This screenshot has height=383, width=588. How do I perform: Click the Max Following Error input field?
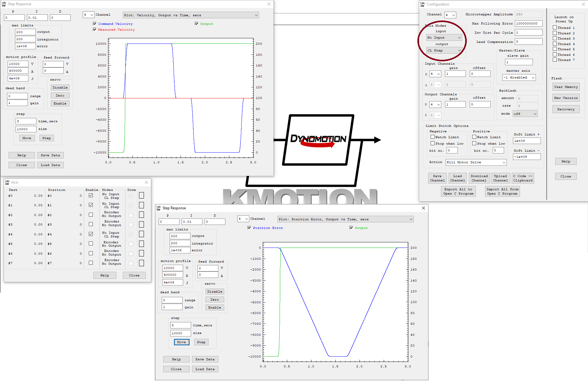pos(529,23)
